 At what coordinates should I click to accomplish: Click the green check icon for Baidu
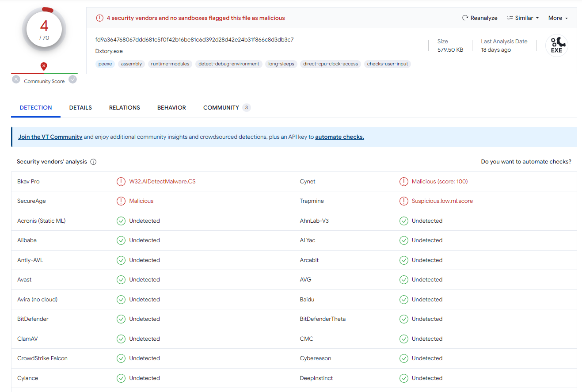click(403, 300)
